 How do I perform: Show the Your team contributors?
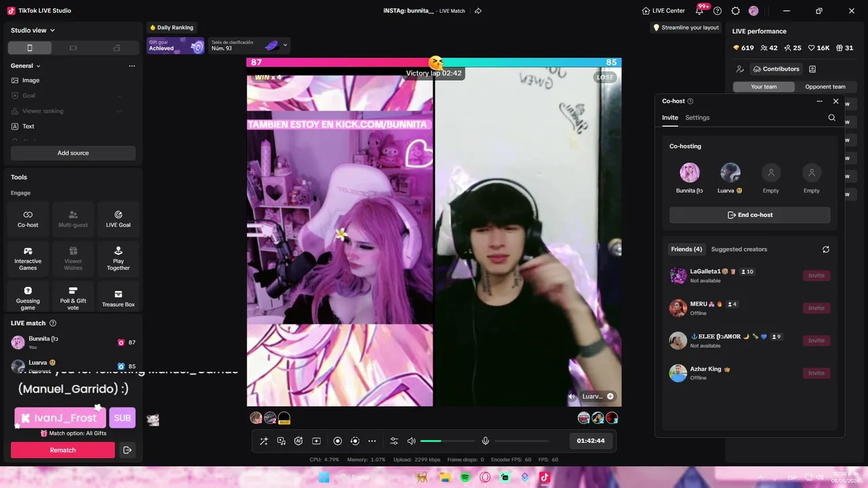coord(764,87)
